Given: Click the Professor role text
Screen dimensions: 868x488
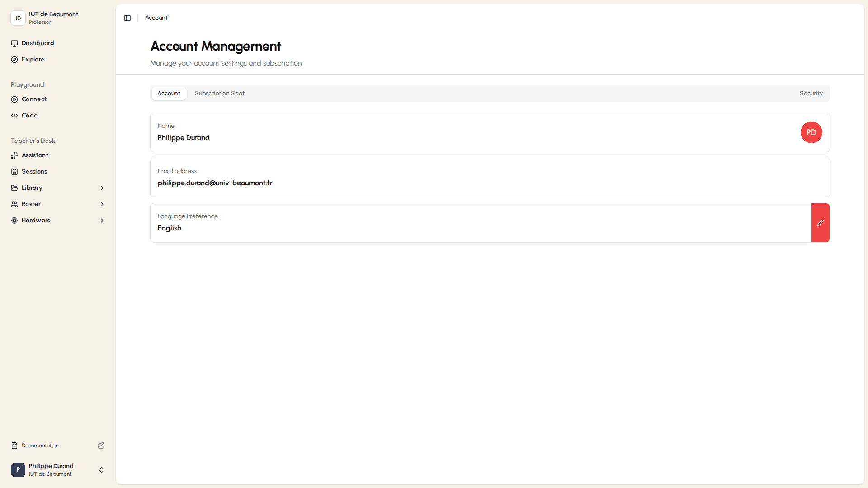Looking at the screenshot, I should (40, 22).
